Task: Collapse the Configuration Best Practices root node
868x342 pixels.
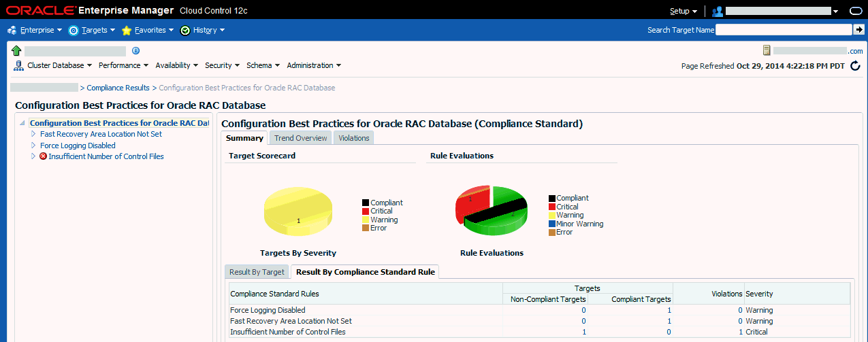Action: [22, 124]
